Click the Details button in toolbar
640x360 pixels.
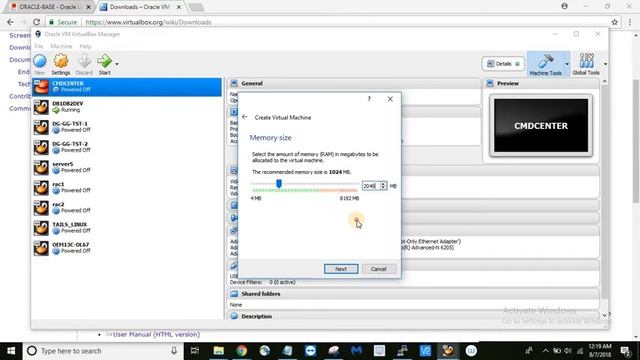503,64
